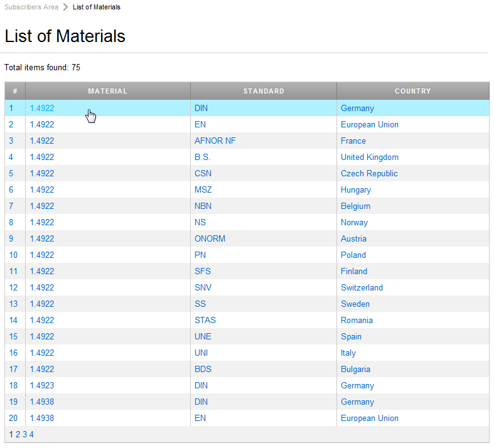Image resolution: width=494 pixels, height=448 pixels.
Task: Select Austria country link
Action: 353,238
